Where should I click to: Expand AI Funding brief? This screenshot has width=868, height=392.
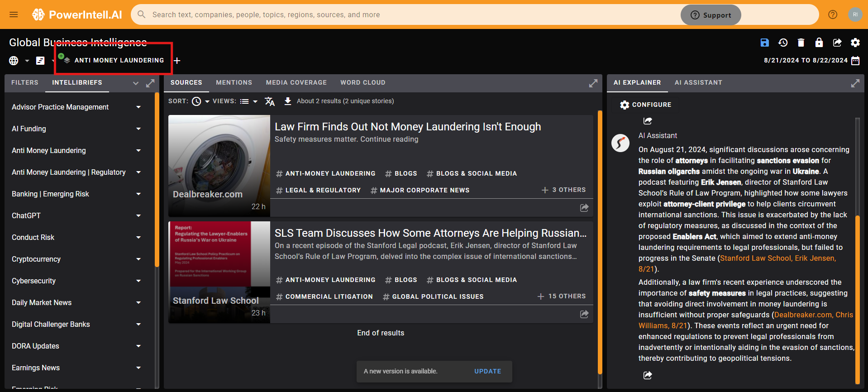point(138,129)
